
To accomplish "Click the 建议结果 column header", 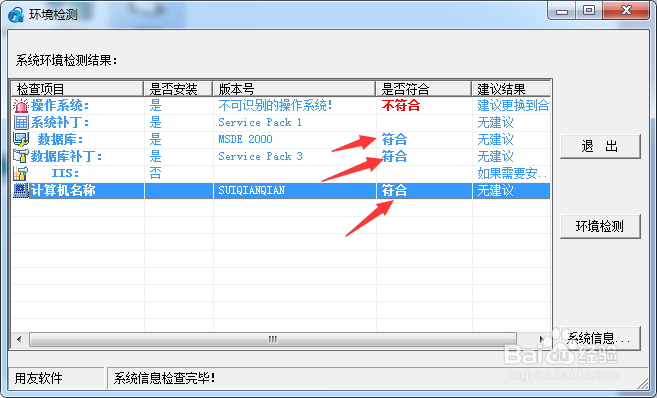I will pyautogui.click(x=511, y=89).
